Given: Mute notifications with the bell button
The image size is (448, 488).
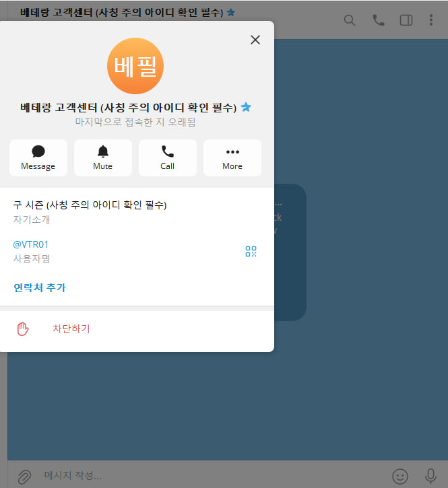Looking at the screenshot, I should pyautogui.click(x=103, y=158).
